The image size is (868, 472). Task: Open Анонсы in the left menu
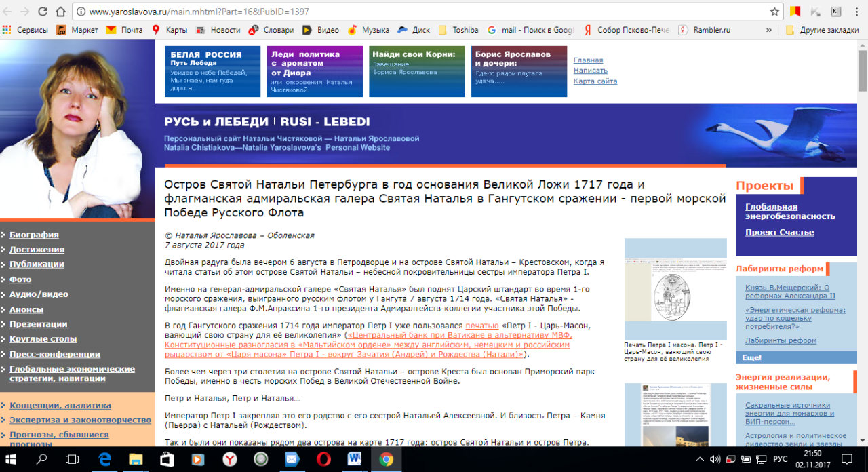[x=26, y=309]
